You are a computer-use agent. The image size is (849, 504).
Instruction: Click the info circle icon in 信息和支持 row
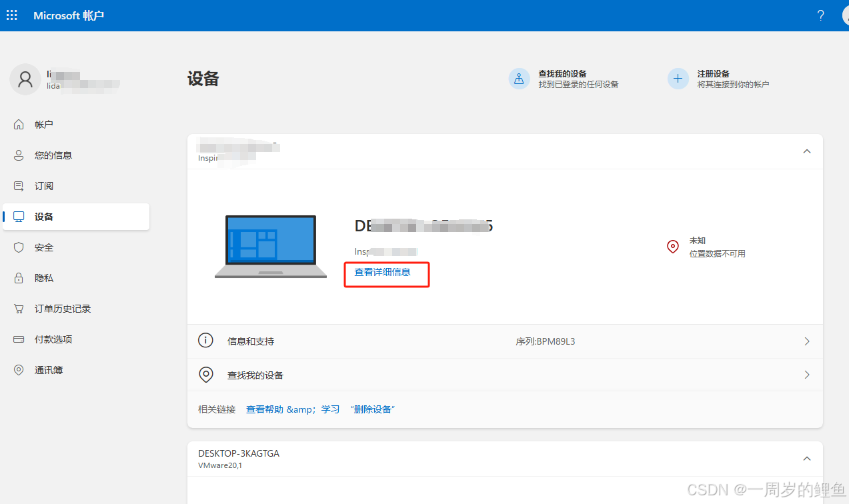(x=205, y=341)
